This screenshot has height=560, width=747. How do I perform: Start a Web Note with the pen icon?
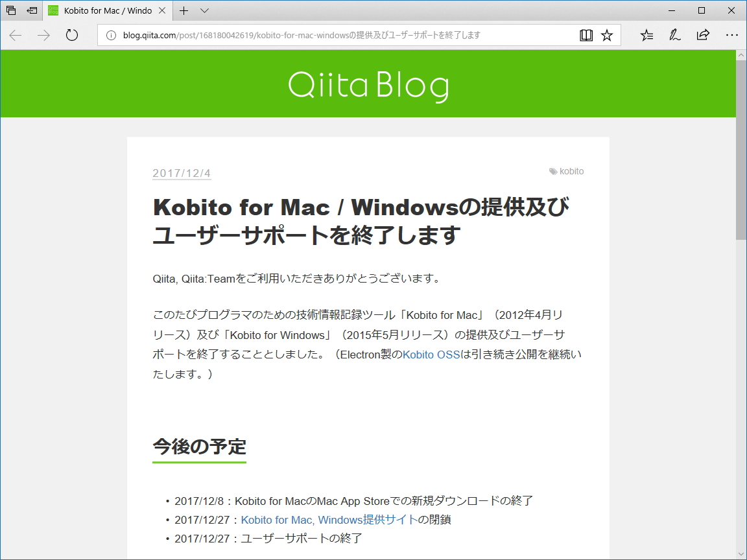click(674, 35)
